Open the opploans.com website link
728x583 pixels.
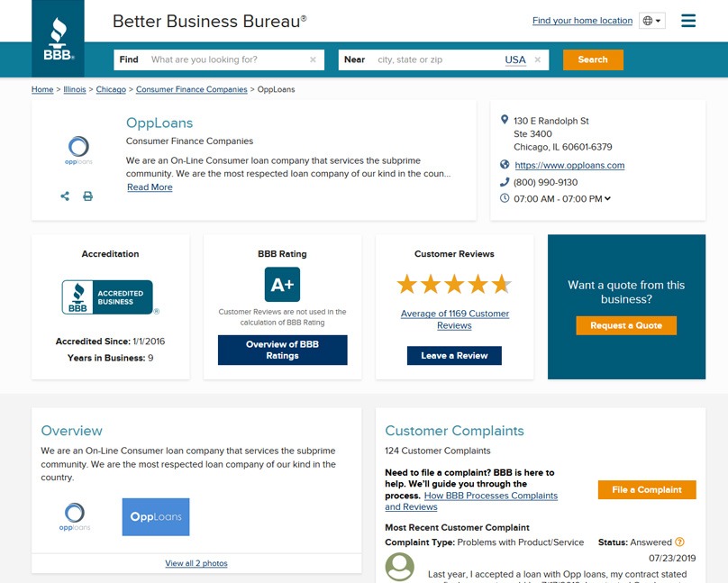click(569, 166)
